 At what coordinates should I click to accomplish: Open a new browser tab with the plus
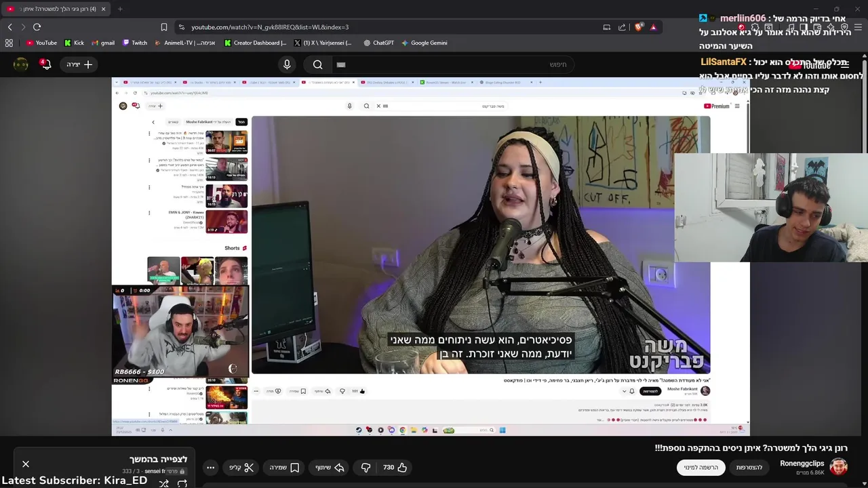tap(120, 9)
